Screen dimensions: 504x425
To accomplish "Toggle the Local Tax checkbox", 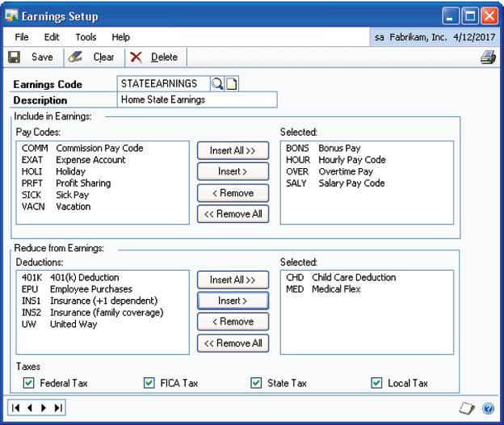I will pyautogui.click(x=376, y=383).
